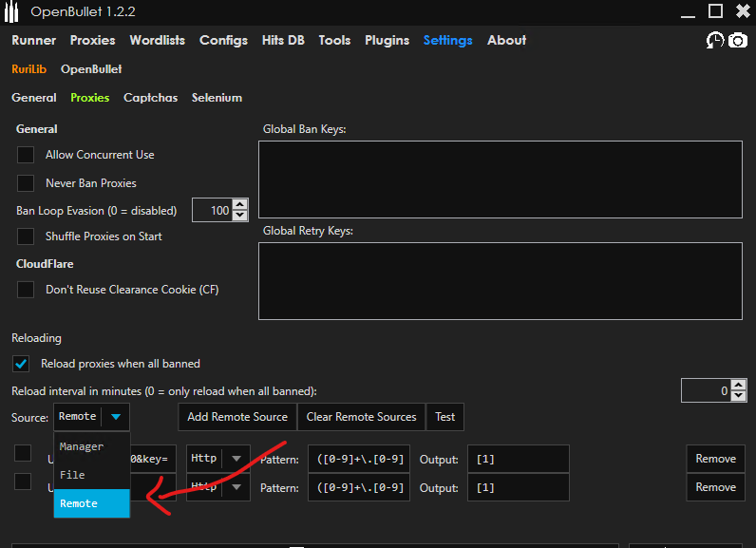Open General RuriLib sub-tab
Image resolution: width=756 pixels, height=548 pixels.
point(34,98)
